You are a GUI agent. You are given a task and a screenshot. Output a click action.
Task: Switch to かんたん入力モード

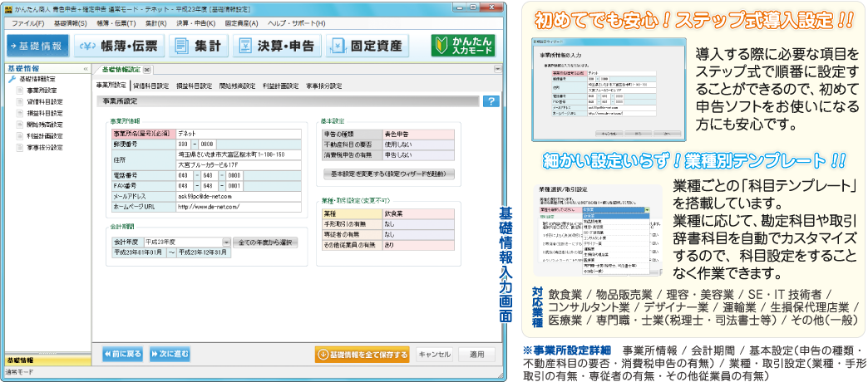462,45
